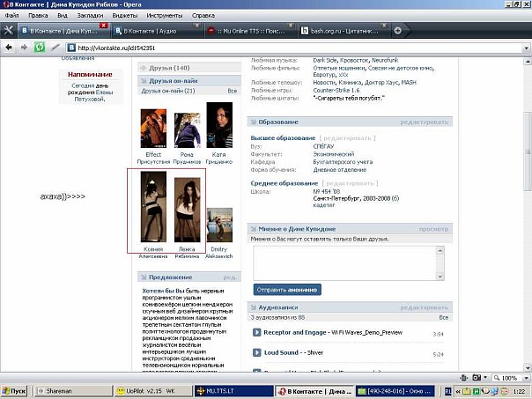Click the Opera panel wrench icon

coord(9,31)
